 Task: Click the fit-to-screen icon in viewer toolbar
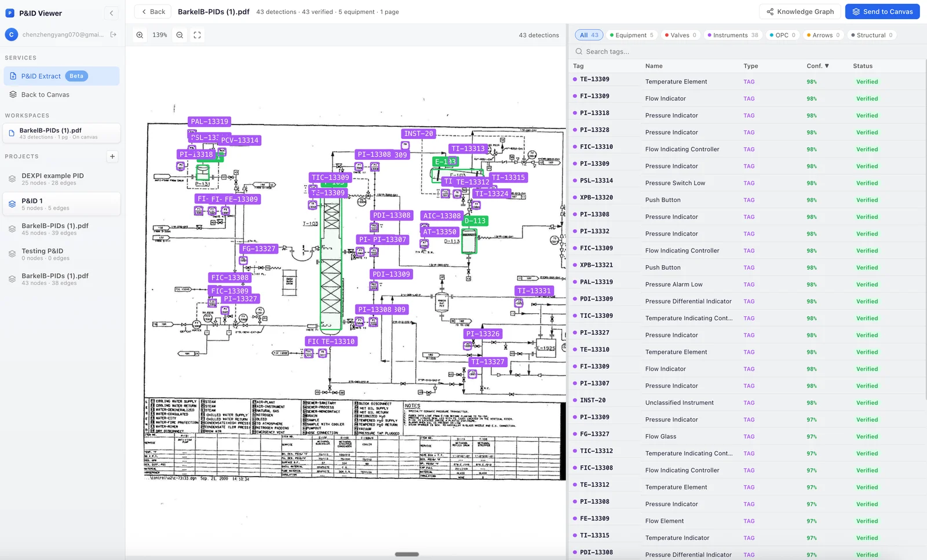coord(197,35)
